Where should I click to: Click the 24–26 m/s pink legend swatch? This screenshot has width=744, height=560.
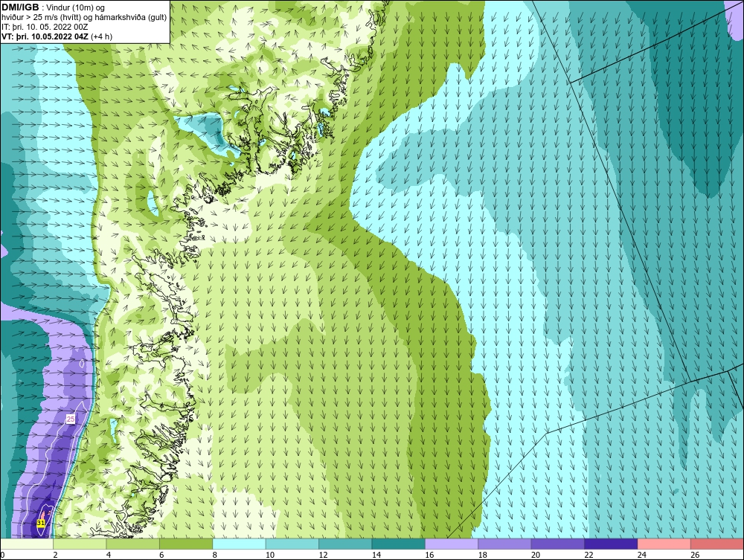pyautogui.click(x=664, y=544)
